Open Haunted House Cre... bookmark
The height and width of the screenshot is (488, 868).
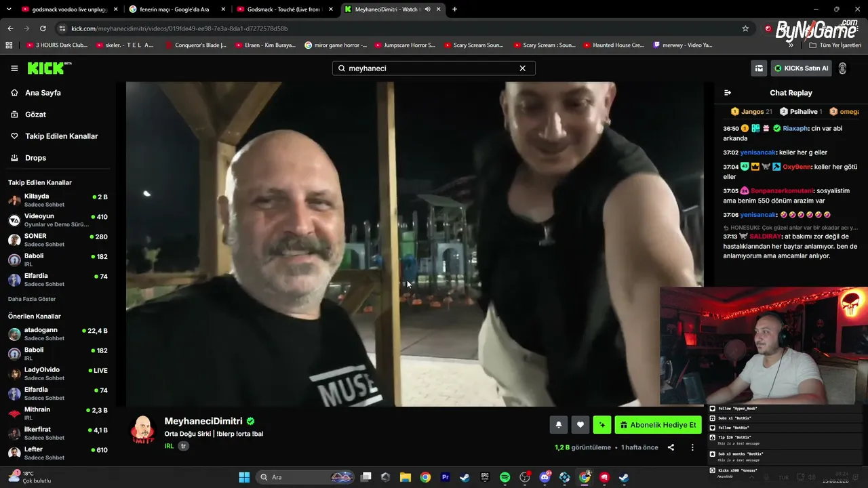click(x=614, y=45)
